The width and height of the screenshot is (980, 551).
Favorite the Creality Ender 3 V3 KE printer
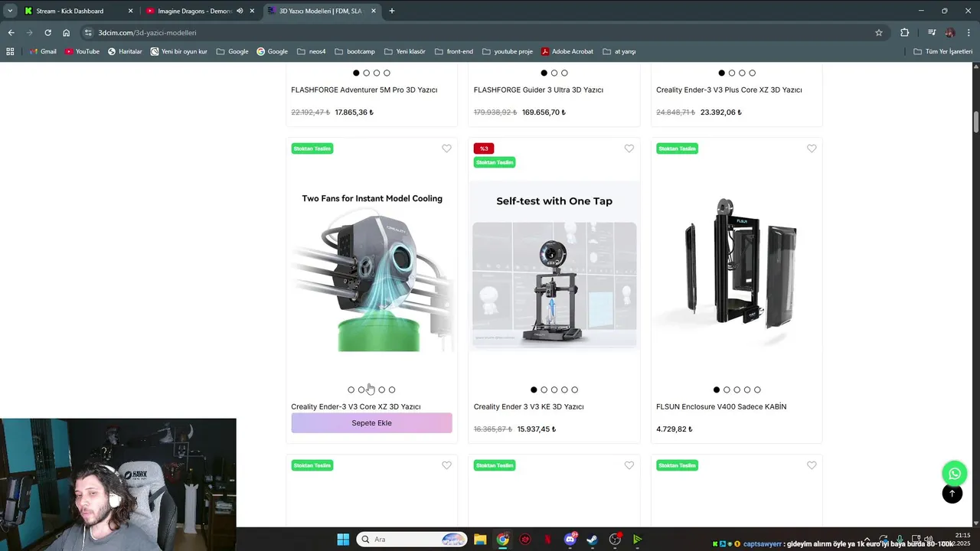coord(629,148)
